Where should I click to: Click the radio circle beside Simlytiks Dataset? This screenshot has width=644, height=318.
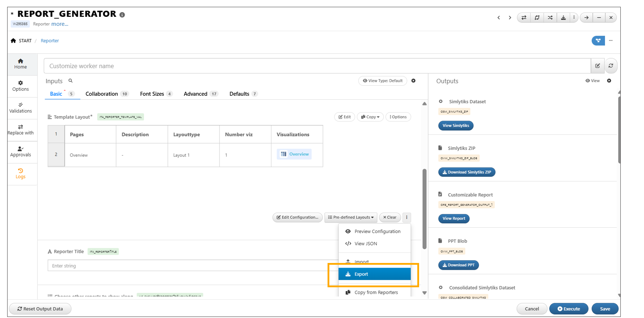pyautogui.click(x=441, y=101)
